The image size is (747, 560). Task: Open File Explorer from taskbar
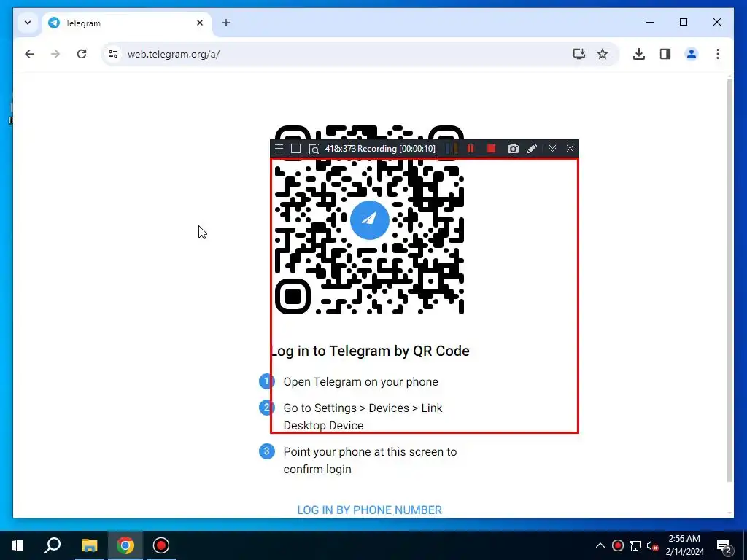[89, 545]
